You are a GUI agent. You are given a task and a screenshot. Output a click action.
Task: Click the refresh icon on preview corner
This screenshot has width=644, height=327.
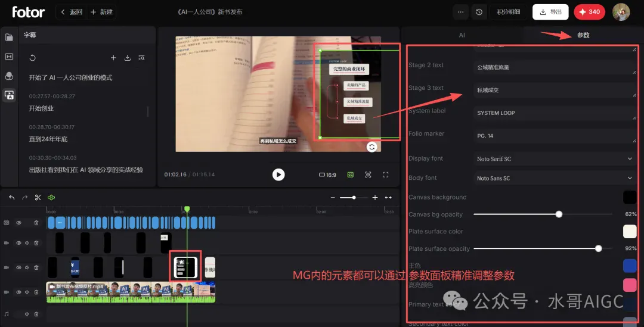tap(371, 147)
